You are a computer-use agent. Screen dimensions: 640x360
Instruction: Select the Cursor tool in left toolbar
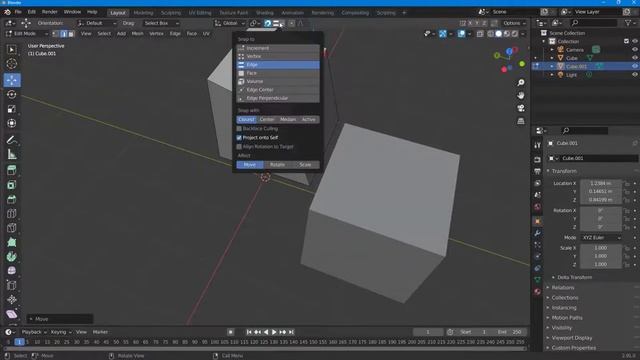(12, 64)
